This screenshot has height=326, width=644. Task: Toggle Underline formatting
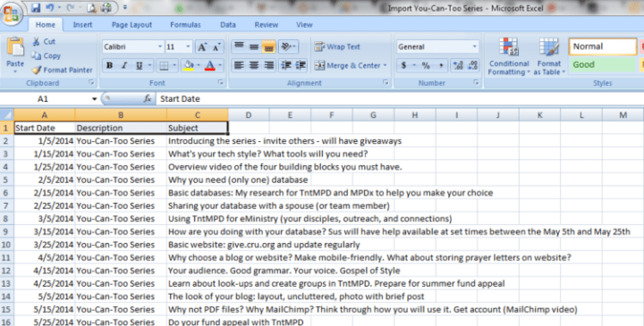click(x=140, y=65)
